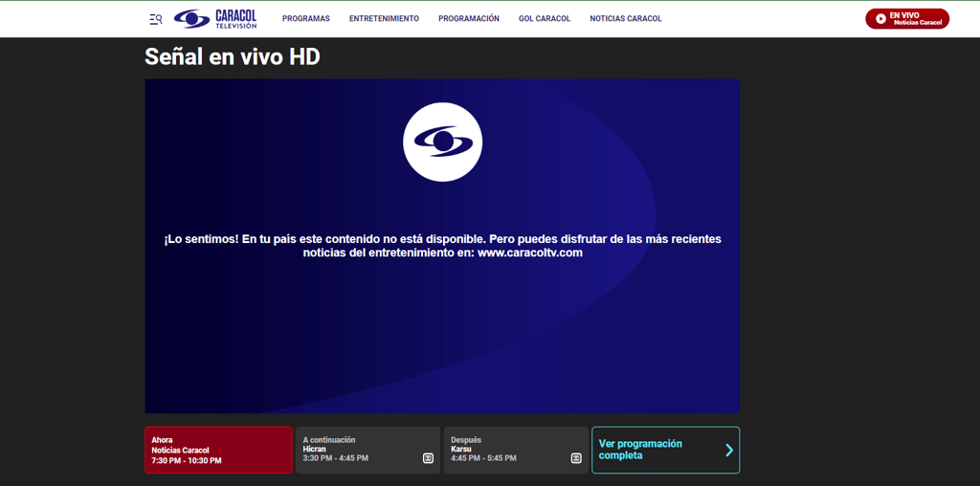Click the 3:30 PM - 4:45 PM time text
This screenshot has width=980, height=486.
tap(336, 458)
